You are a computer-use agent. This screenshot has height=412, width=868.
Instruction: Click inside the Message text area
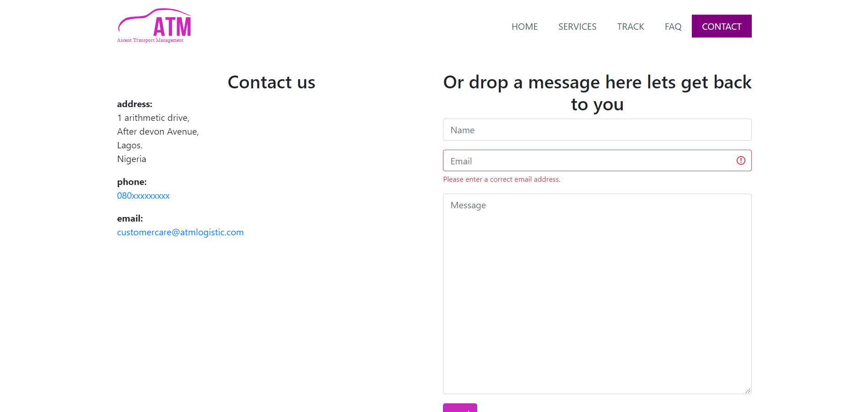click(597, 294)
